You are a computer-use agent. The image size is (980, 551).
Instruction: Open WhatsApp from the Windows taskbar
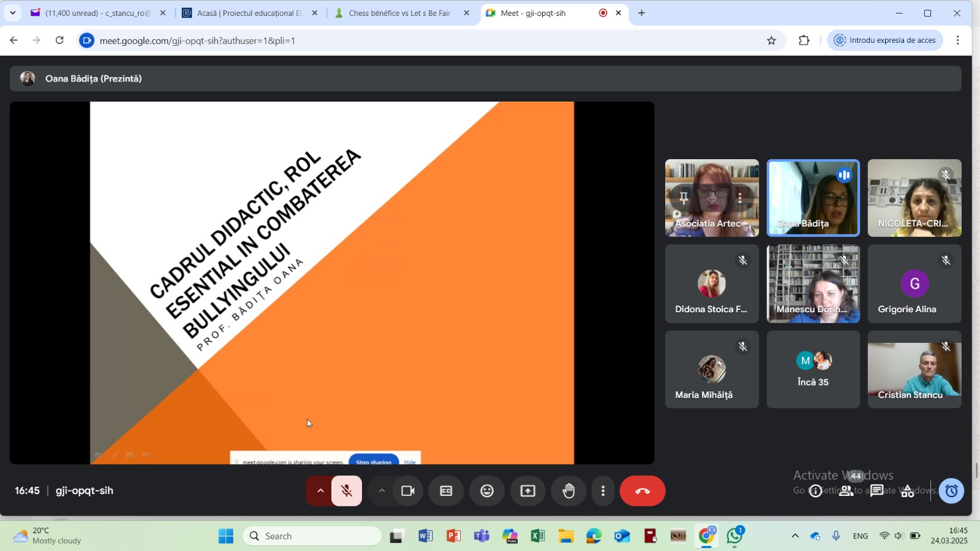(734, 536)
